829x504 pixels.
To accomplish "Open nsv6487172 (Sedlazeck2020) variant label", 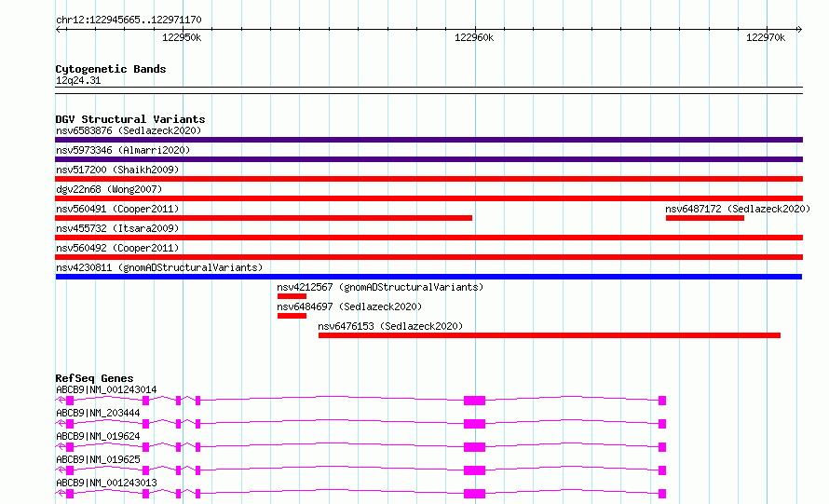I will 738,209.
